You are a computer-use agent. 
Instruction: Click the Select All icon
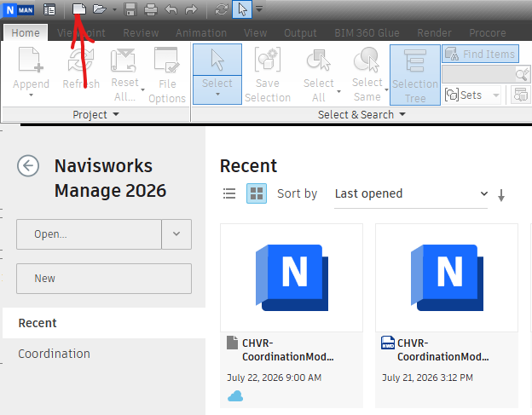pyautogui.click(x=318, y=61)
